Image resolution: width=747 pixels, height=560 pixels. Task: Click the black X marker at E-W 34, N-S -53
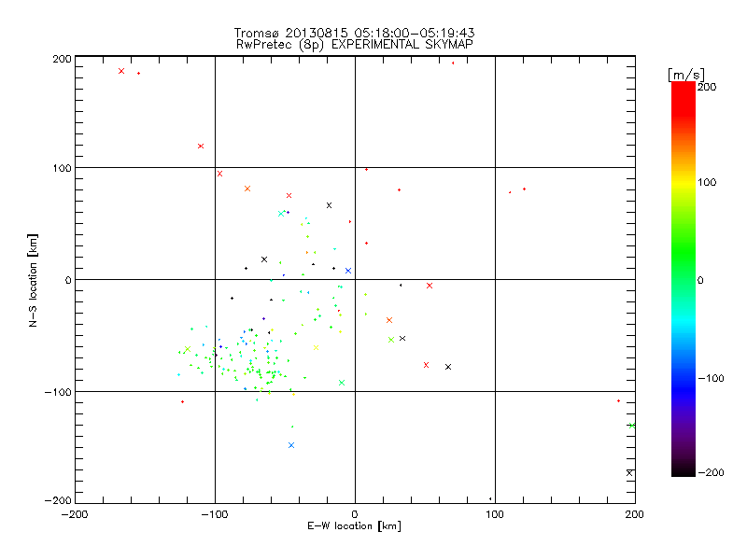pyautogui.click(x=402, y=338)
